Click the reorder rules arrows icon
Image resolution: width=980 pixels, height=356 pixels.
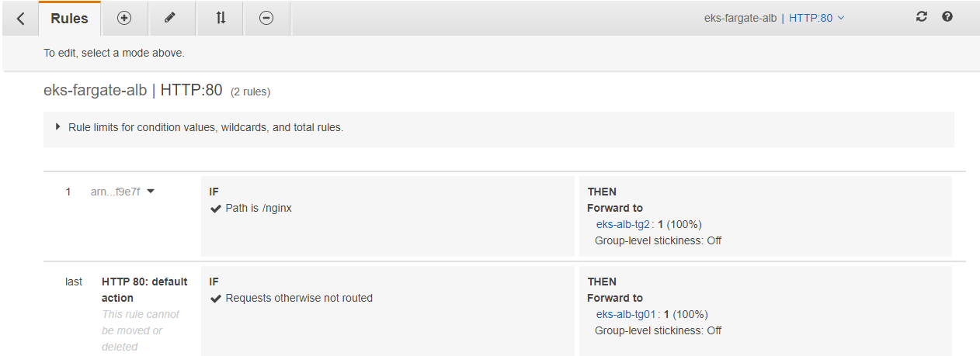[x=221, y=18]
